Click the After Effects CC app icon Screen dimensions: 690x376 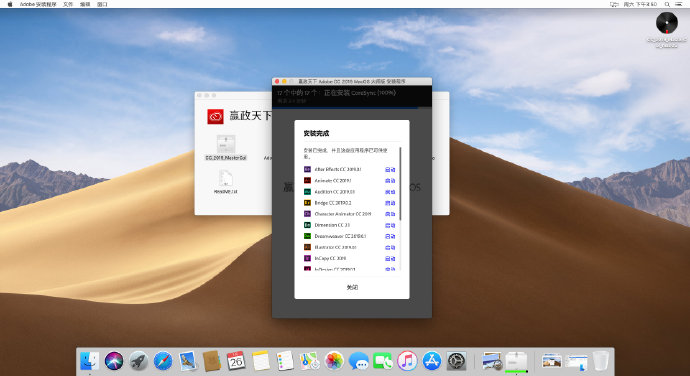[x=307, y=169]
